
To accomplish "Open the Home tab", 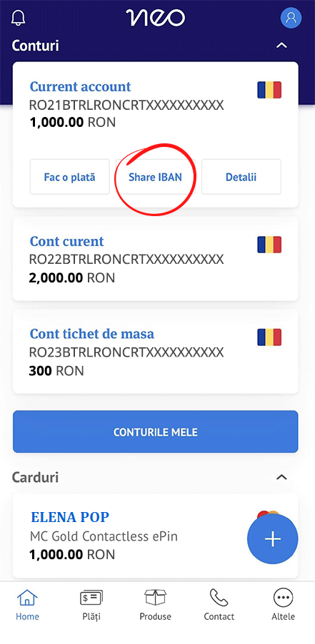I will point(27,604).
